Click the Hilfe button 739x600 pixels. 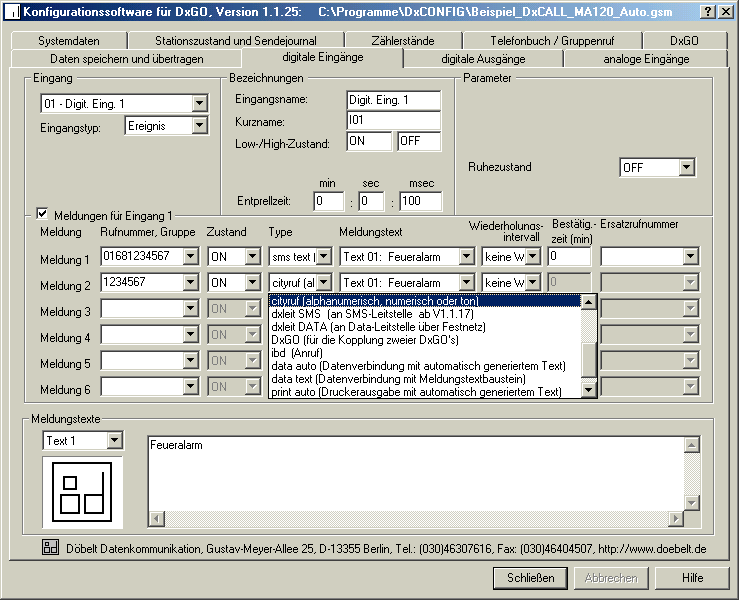tap(692, 578)
